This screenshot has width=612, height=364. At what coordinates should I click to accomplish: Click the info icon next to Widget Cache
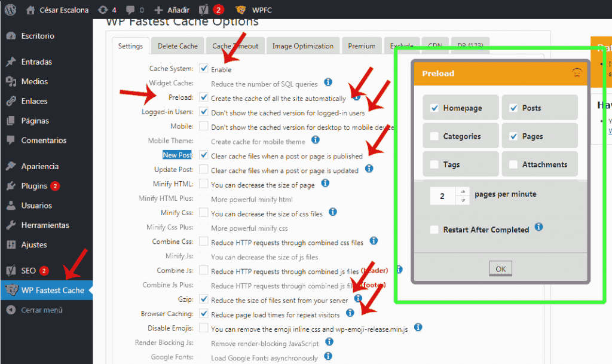328,82
